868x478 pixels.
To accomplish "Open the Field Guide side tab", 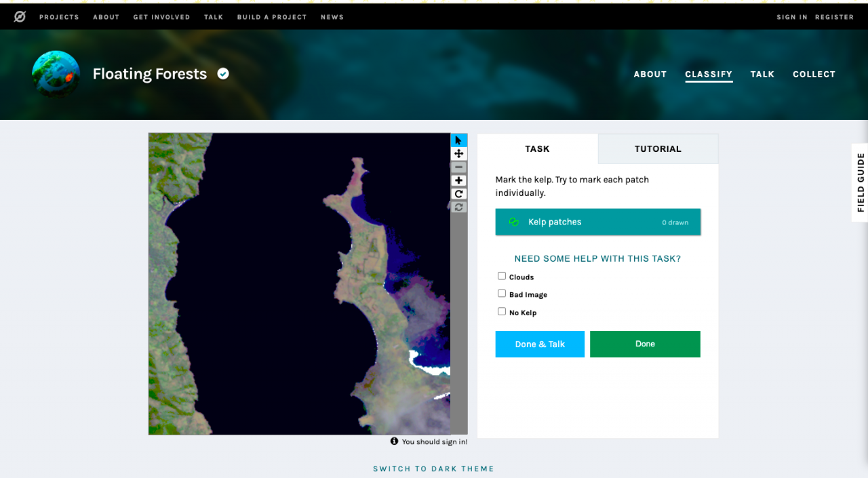I will [861, 182].
